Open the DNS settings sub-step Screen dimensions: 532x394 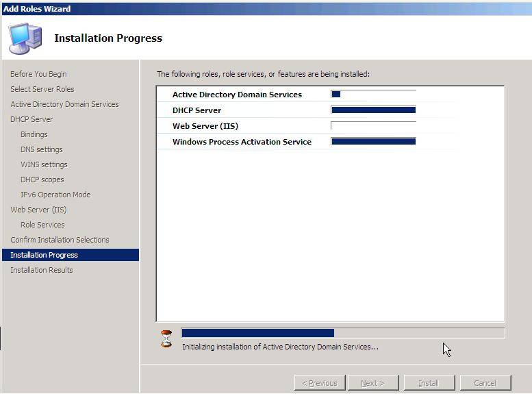coord(41,149)
